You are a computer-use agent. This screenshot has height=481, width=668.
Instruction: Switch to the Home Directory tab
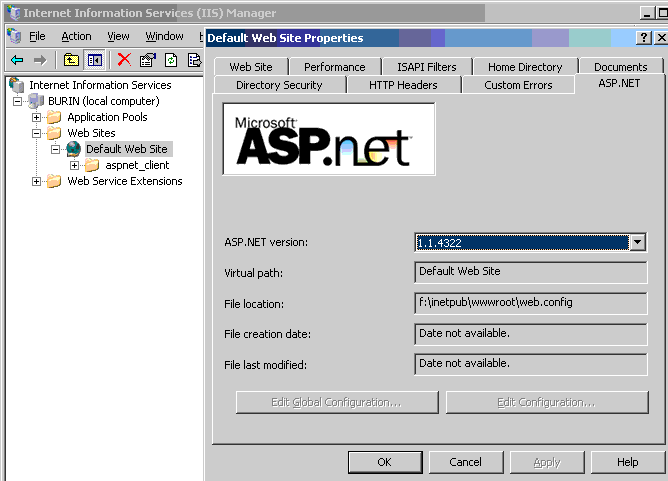point(525,67)
